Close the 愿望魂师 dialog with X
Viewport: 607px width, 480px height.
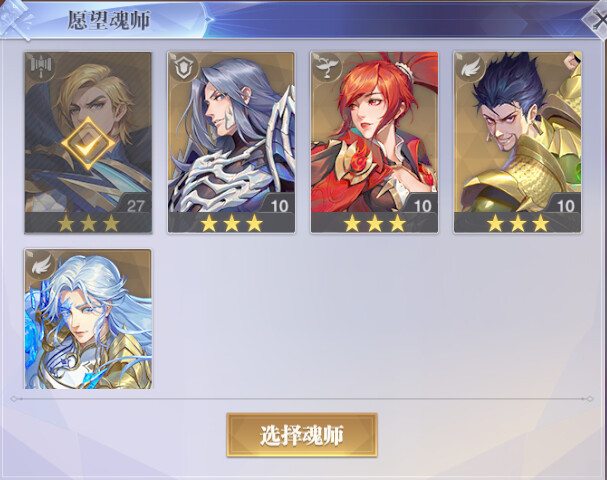598,20
